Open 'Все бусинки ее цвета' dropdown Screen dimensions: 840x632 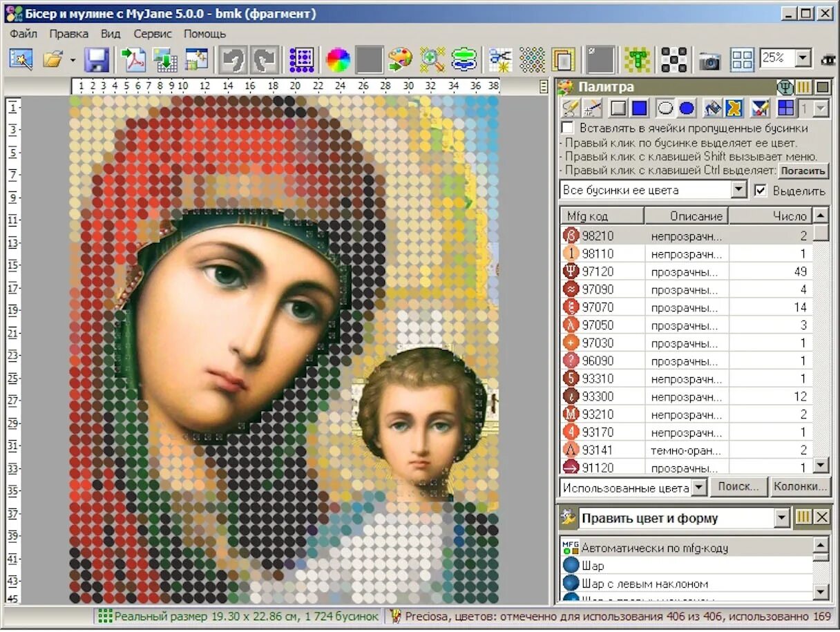[x=739, y=190]
